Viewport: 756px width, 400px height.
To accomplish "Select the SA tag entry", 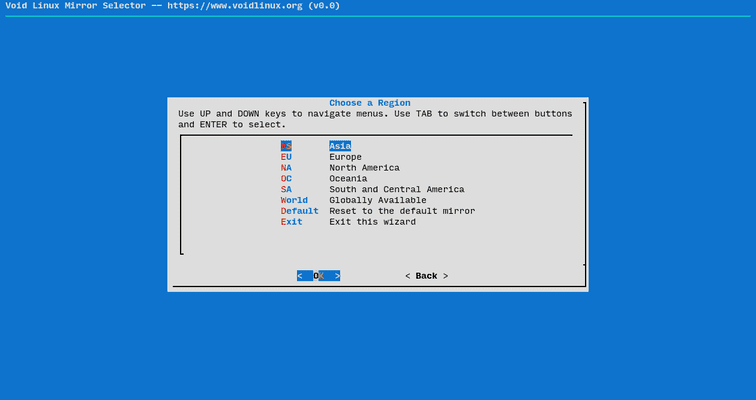I will tap(286, 190).
